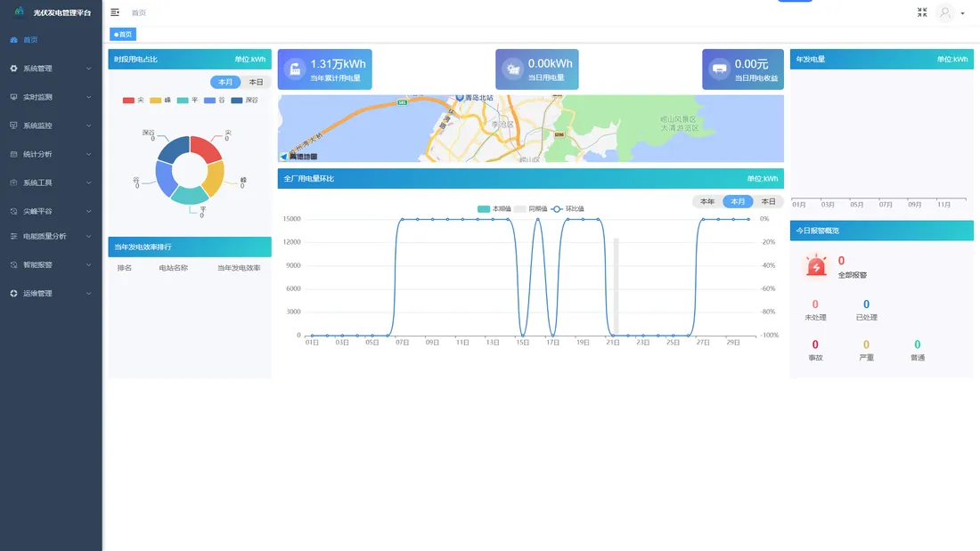The image size is (980, 551).
Task: Collapse sidebar with the hamburger menu icon
Action: pyautogui.click(x=115, y=12)
